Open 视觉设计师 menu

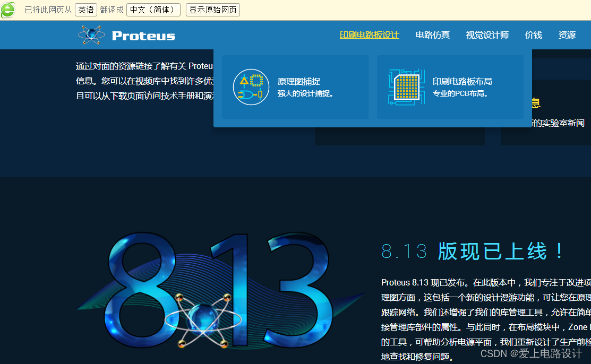click(x=487, y=35)
